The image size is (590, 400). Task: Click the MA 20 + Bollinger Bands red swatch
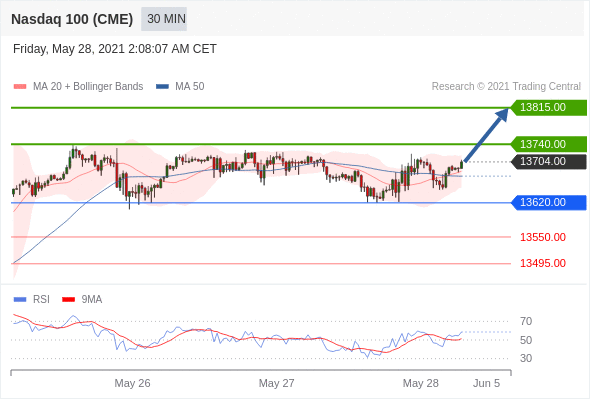[x=20, y=87]
